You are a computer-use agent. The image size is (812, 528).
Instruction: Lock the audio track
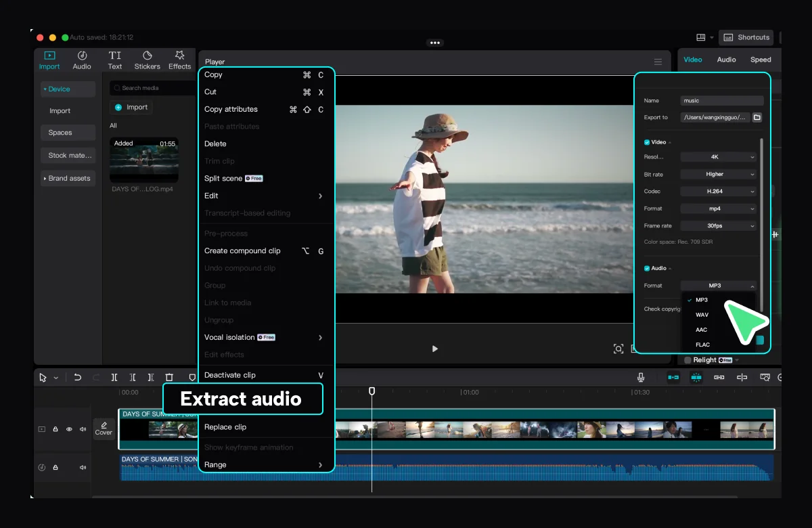55,467
